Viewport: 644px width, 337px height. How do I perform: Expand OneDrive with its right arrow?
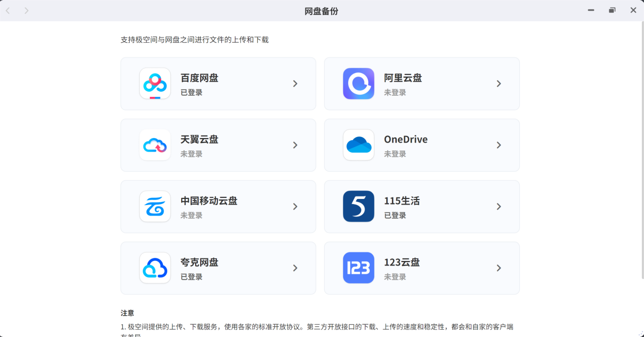click(x=499, y=145)
